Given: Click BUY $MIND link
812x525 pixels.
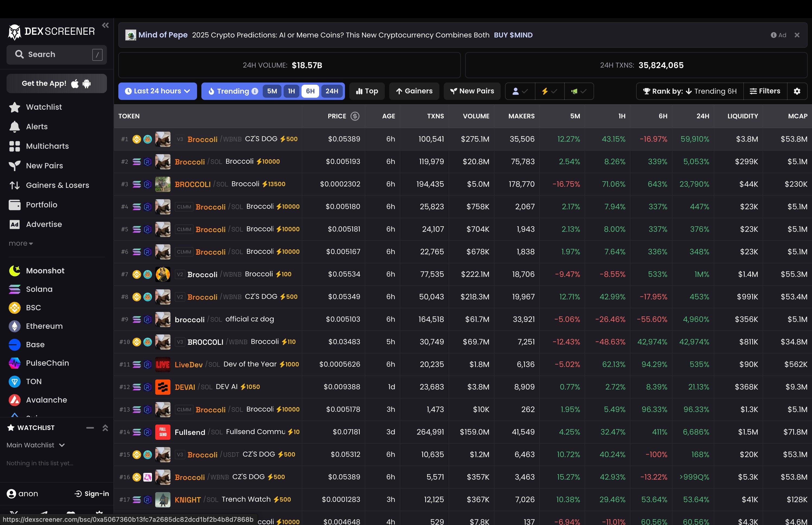Looking at the screenshot, I should [513, 35].
